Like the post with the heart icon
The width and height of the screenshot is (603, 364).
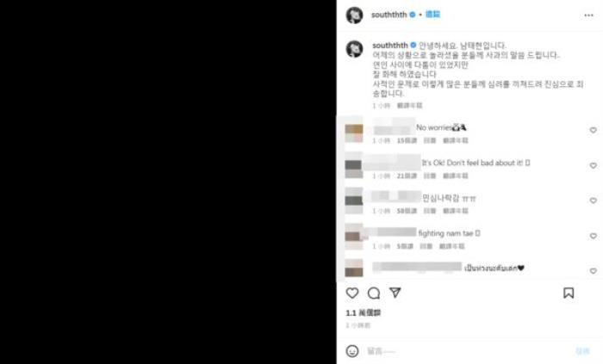(351, 293)
